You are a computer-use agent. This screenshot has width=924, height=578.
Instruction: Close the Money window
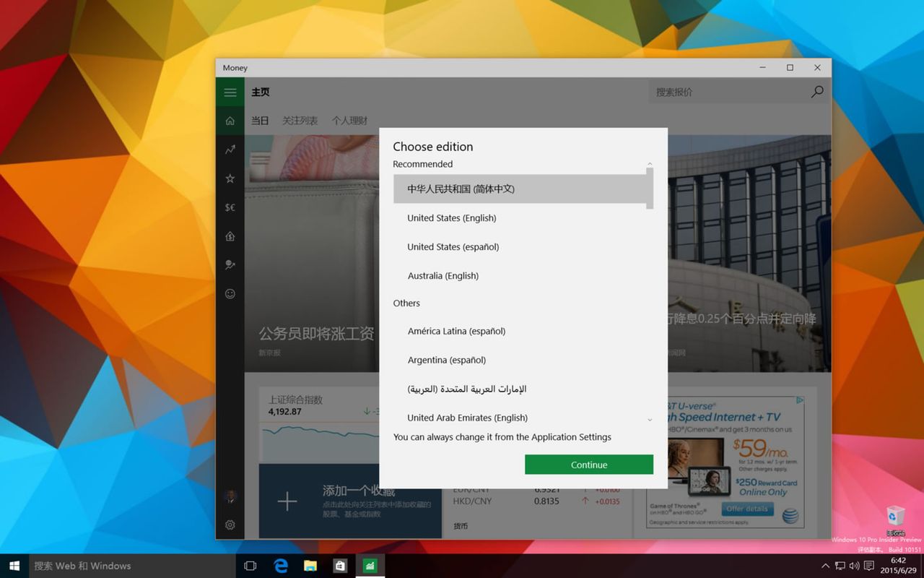(x=817, y=67)
